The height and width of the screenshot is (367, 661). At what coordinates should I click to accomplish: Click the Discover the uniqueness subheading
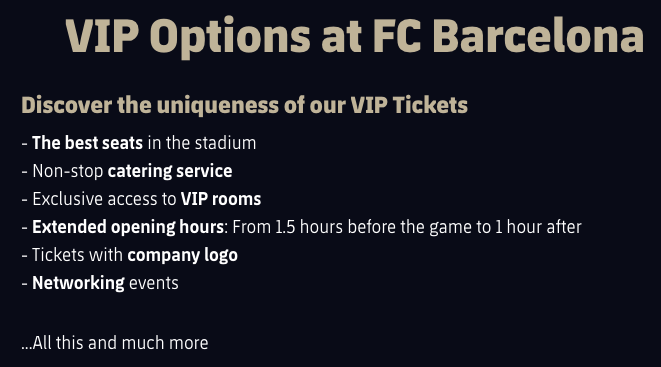[245, 105]
